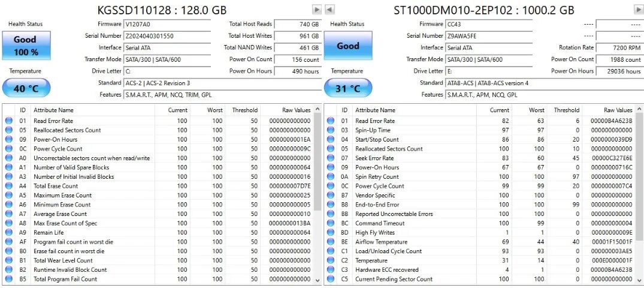644x288 pixels.
Task: Click KGSSD table scrollbar down arrow
Action: [x=318, y=280]
